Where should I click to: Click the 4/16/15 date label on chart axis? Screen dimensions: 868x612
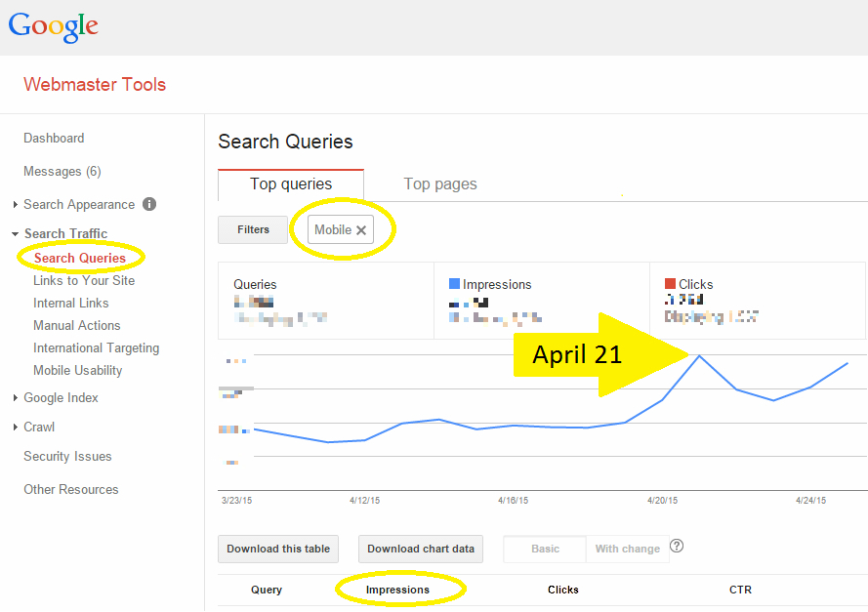513,500
